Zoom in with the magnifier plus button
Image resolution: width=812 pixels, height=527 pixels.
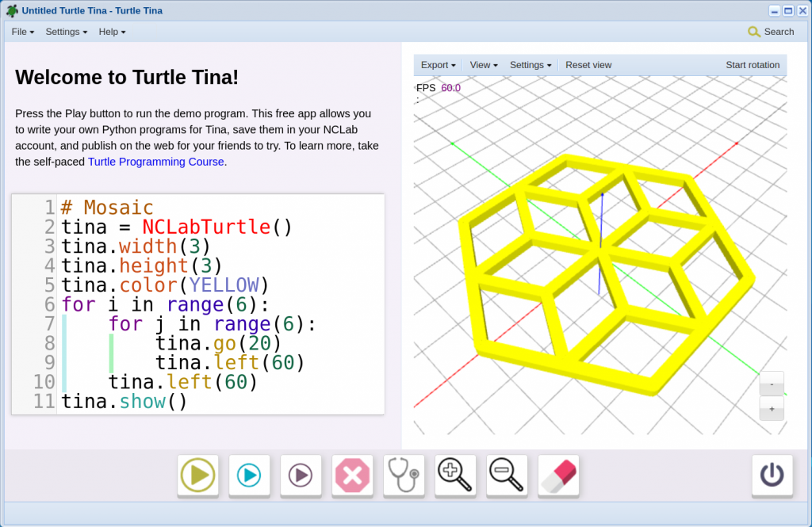[455, 475]
